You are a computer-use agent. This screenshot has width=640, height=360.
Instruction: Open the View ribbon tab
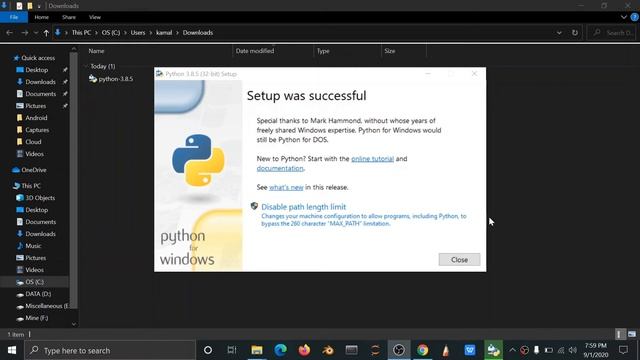(x=95, y=17)
